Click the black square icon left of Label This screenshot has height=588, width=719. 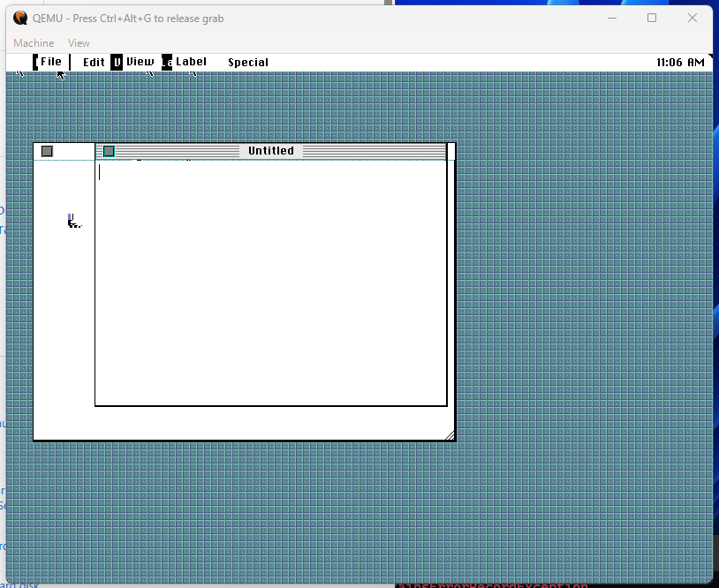pos(167,62)
